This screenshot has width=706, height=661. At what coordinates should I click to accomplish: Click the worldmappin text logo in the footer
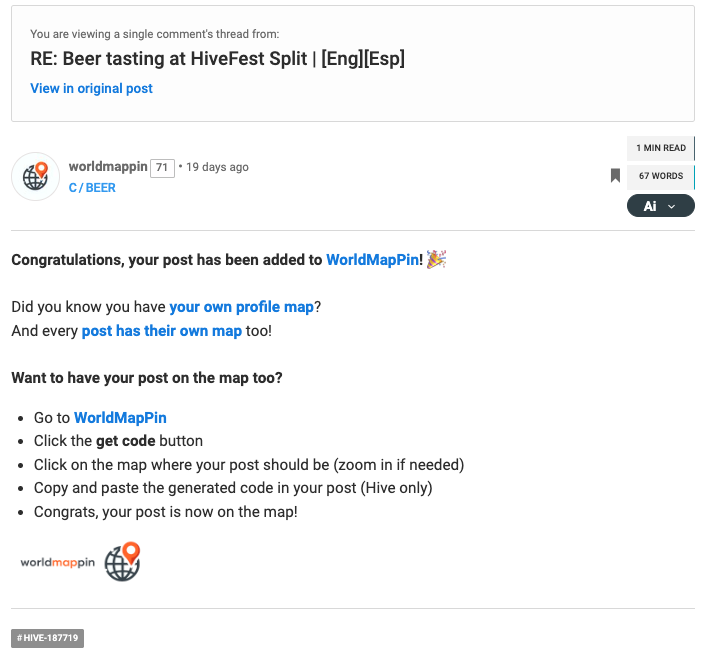pyautogui.click(x=58, y=562)
